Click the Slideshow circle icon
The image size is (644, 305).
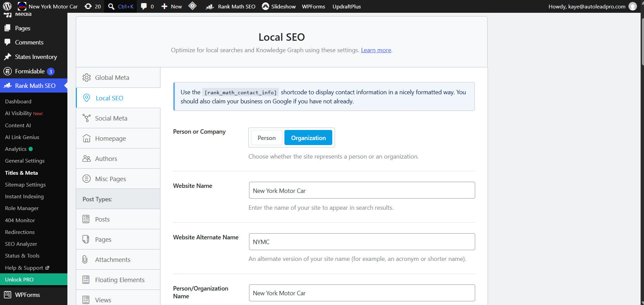click(266, 6)
